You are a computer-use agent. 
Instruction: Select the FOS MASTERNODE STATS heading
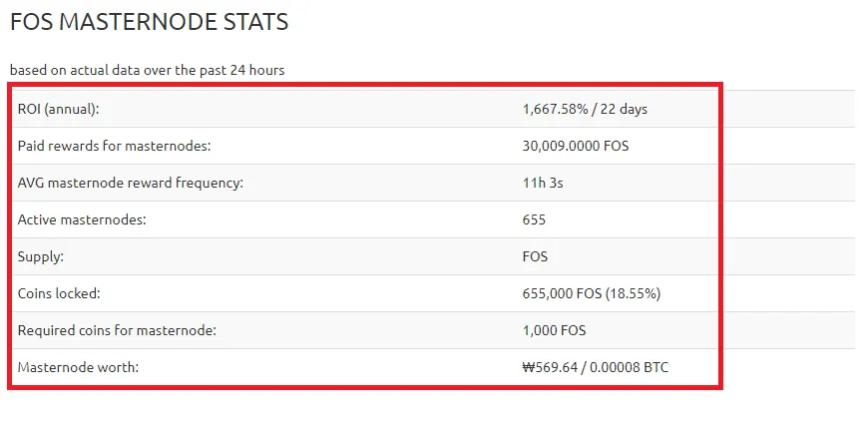click(150, 22)
